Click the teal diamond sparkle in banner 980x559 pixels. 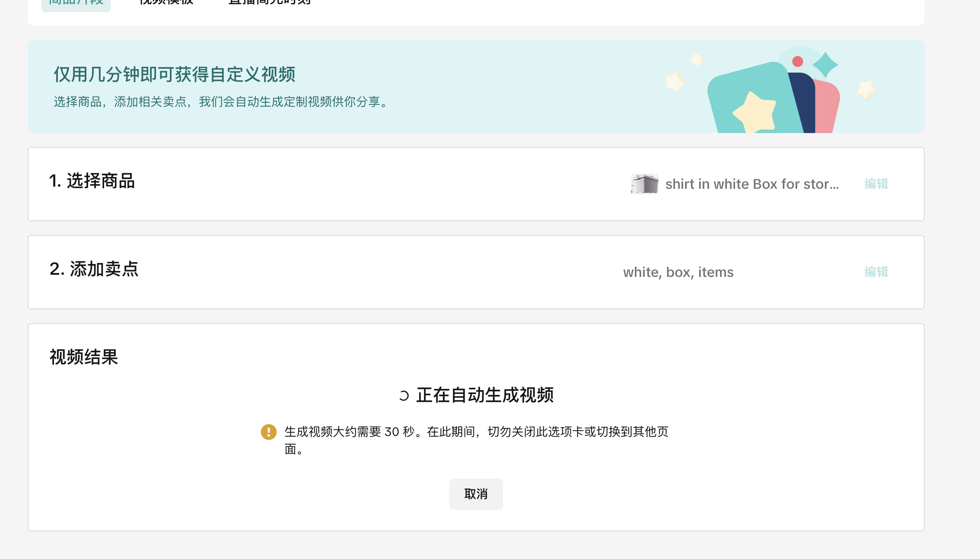825,65
